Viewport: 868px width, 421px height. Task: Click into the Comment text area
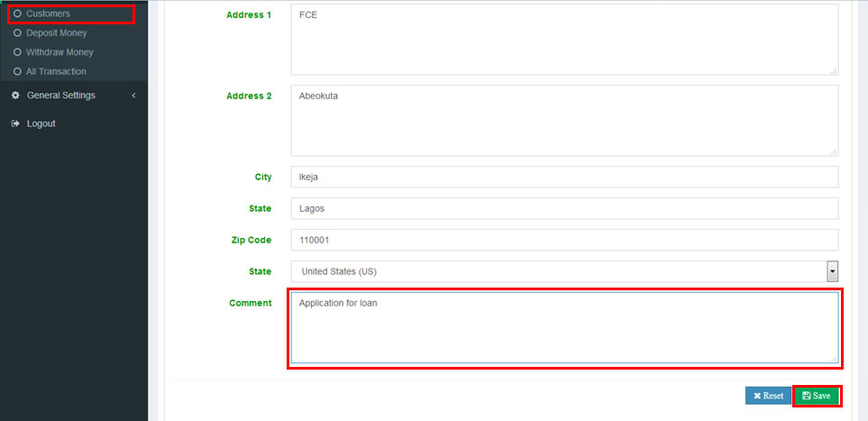564,328
